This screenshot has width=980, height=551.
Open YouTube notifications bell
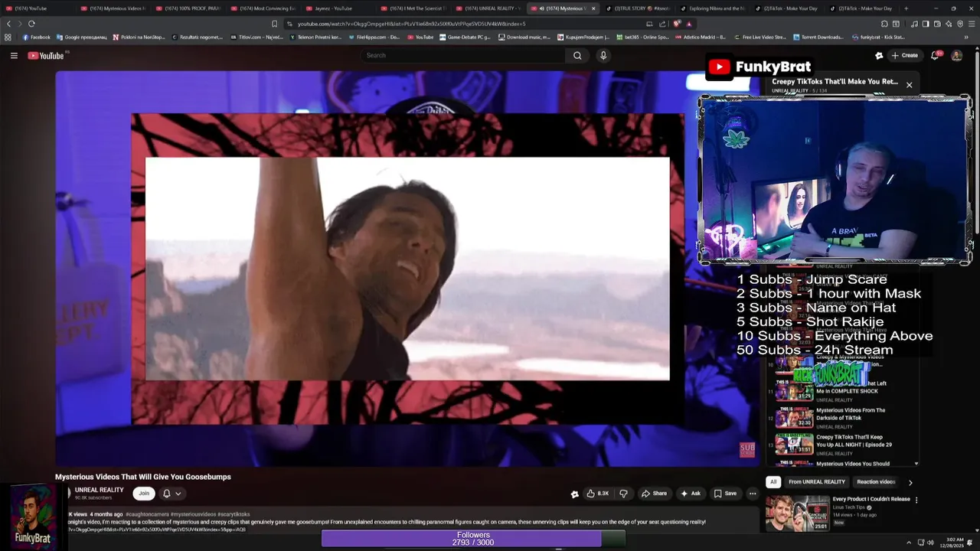(x=936, y=55)
